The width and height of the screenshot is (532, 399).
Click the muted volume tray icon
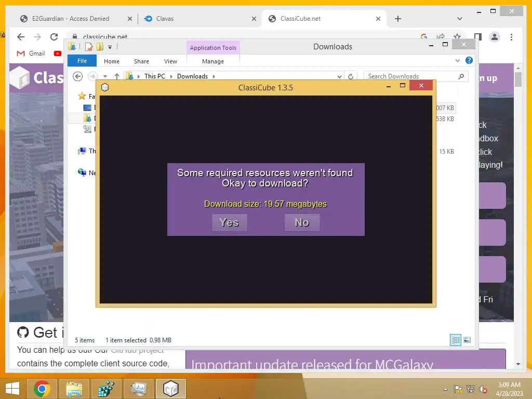click(x=483, y=389)
